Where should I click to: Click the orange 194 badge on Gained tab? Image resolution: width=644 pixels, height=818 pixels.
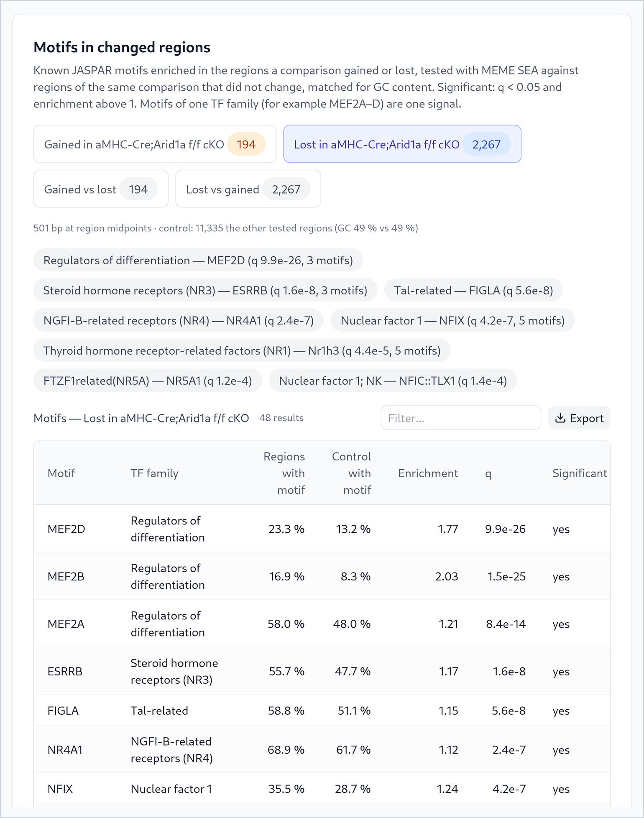pos(246,144)
